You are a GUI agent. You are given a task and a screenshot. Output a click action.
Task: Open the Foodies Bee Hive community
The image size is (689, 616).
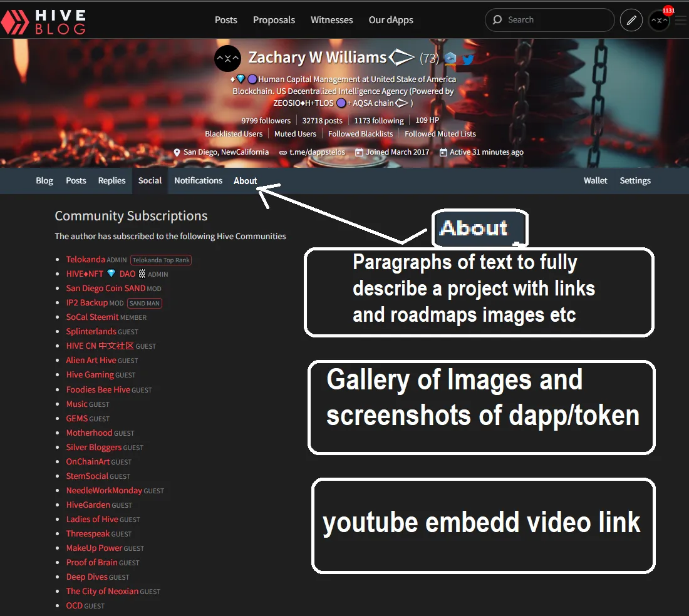click(x=98, y=389)
